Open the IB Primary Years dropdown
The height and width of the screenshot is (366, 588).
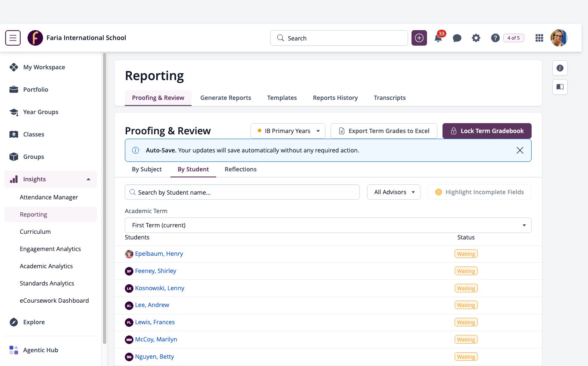[288, 131]
